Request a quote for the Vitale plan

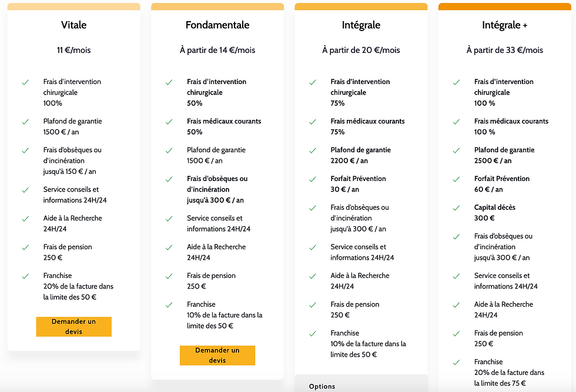73,327
